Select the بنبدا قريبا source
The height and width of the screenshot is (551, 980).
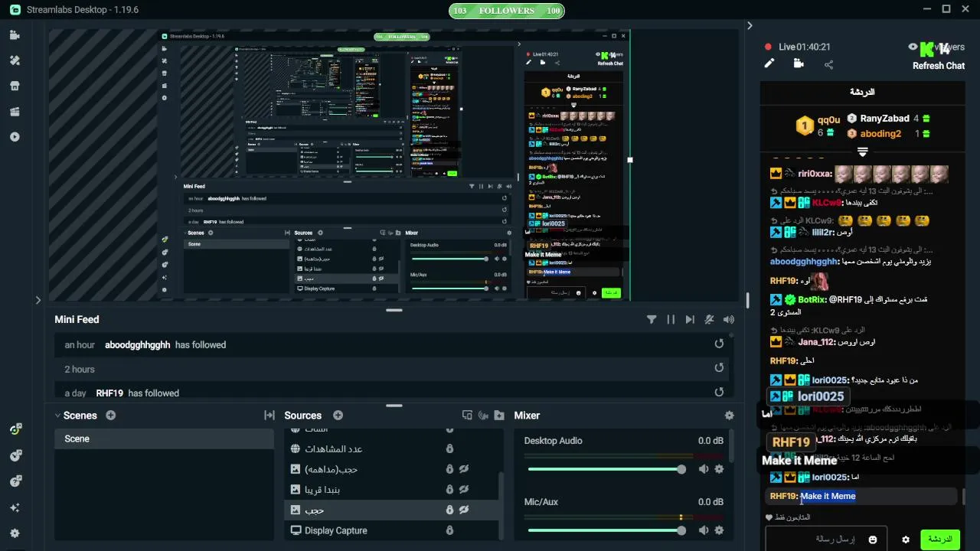(392, 490)
